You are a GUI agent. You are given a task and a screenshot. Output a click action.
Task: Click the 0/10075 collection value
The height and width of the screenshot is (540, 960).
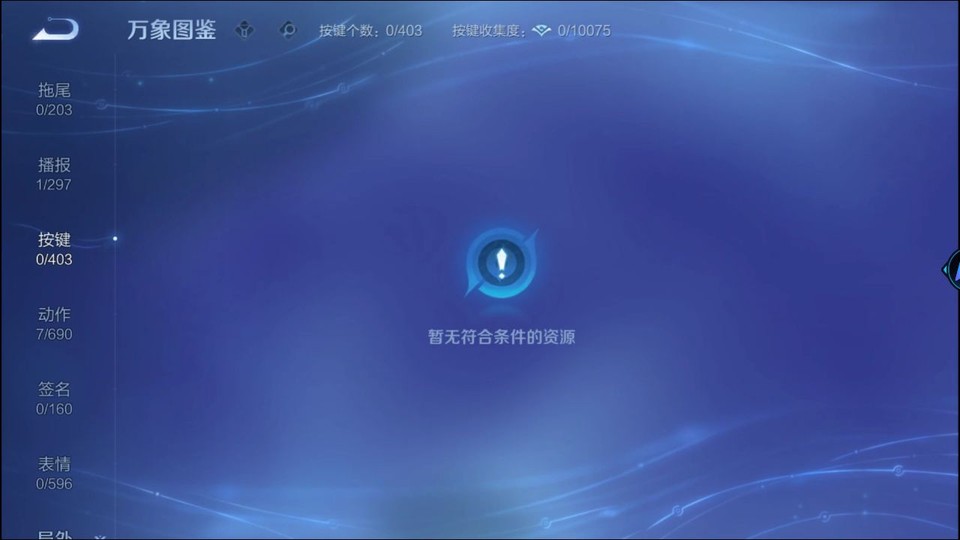point(583,31)
